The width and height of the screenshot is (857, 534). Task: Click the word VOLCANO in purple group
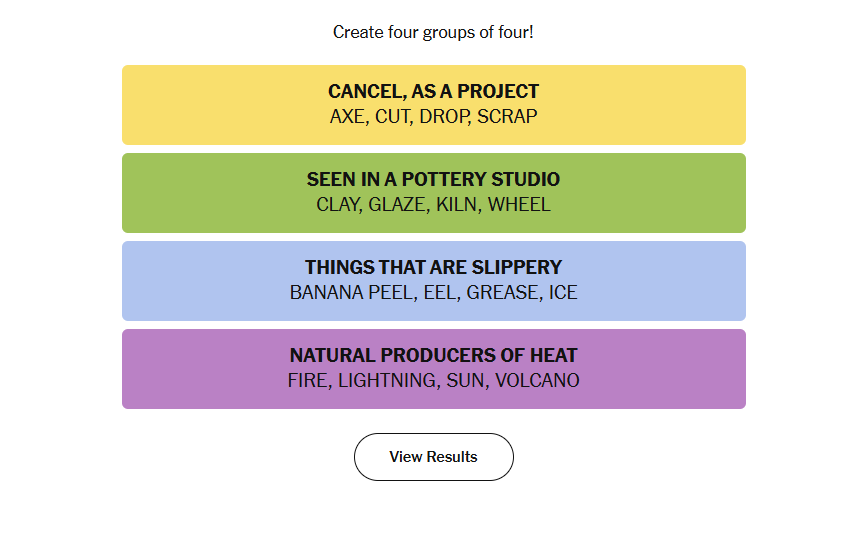[537, 380]
